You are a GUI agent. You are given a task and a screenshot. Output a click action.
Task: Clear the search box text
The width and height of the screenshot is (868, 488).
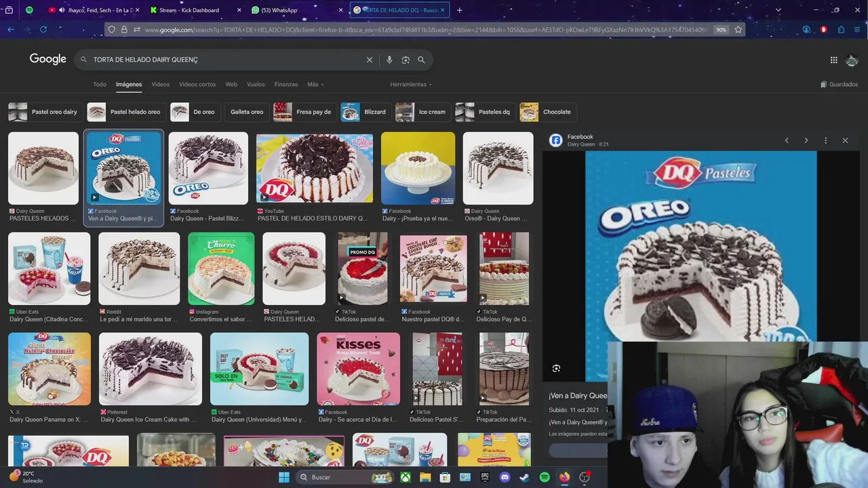pos(370,60)
